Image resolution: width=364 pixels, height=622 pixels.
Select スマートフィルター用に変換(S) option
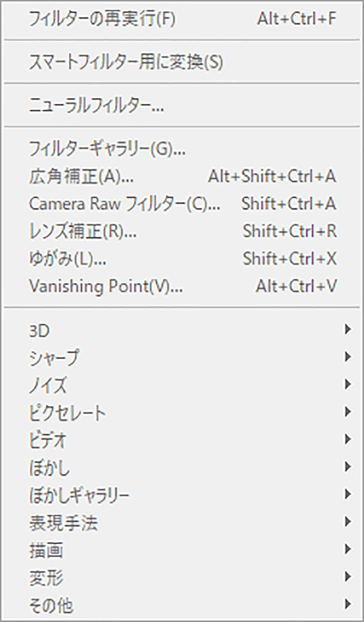(x=126, y=62)
